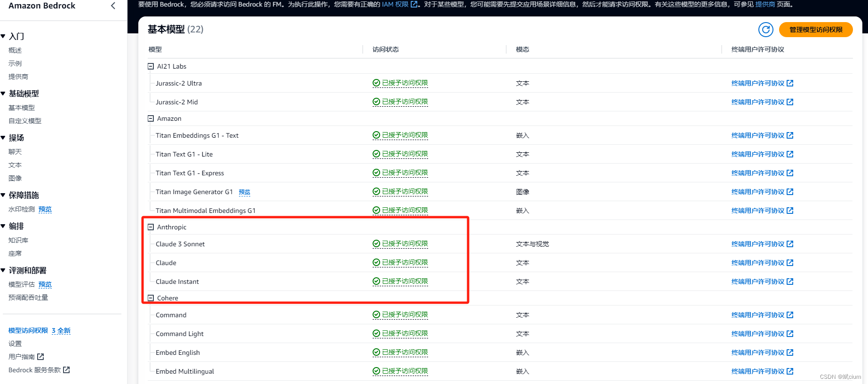Click green check icon in Titan Embeddings G1 Text row
The image size is (868, 384).
(376, 135)
